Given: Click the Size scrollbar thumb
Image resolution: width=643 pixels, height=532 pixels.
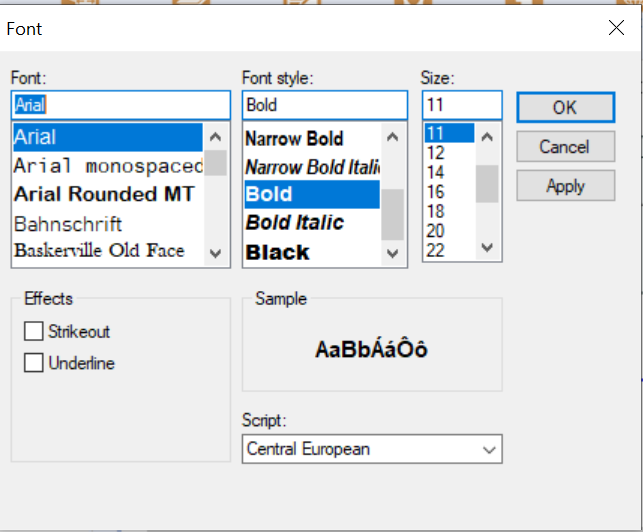Looking at the screenshot, I should (487, 183).
